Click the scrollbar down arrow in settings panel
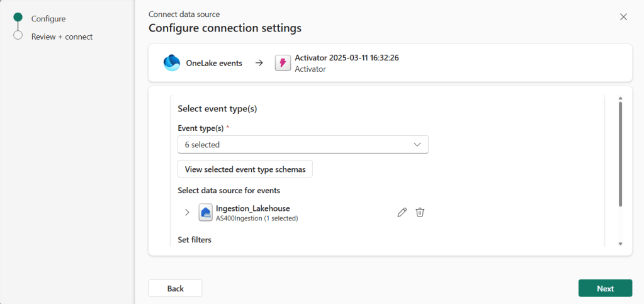 [620, 244]
